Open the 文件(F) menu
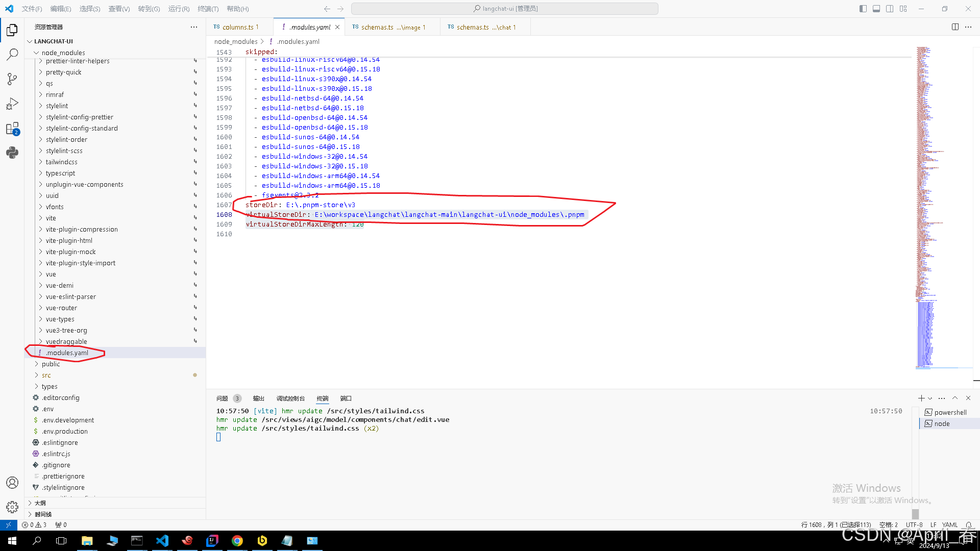 click(x=32, y=9)
